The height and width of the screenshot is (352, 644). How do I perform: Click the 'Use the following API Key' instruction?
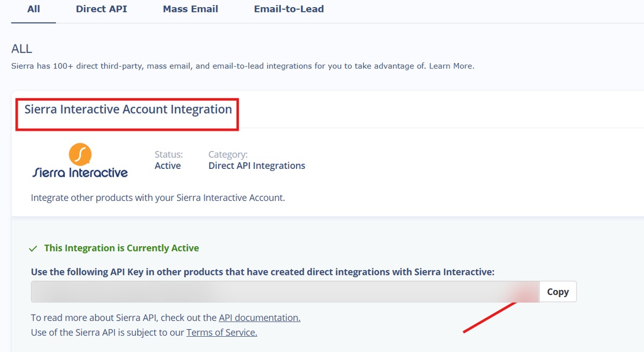pos(263,272)
